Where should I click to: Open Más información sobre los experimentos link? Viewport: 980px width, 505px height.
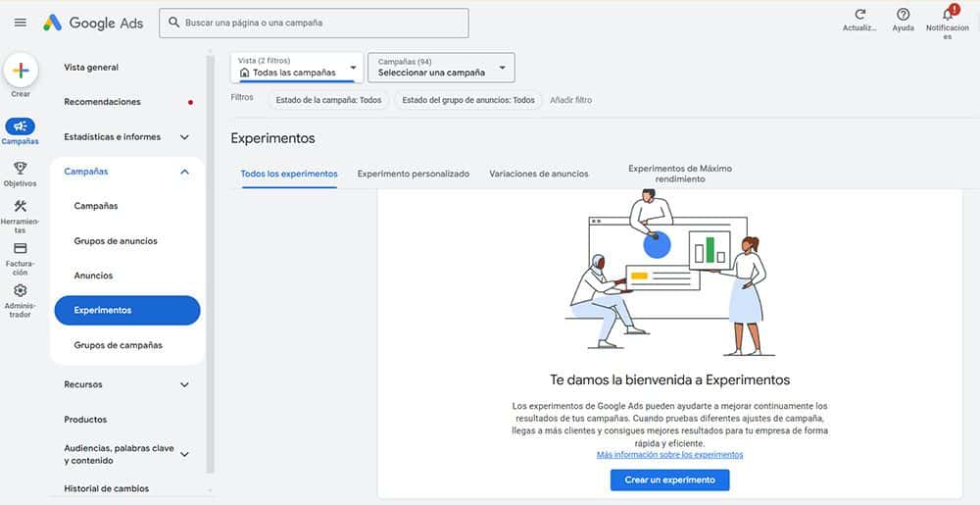[669, 454]
